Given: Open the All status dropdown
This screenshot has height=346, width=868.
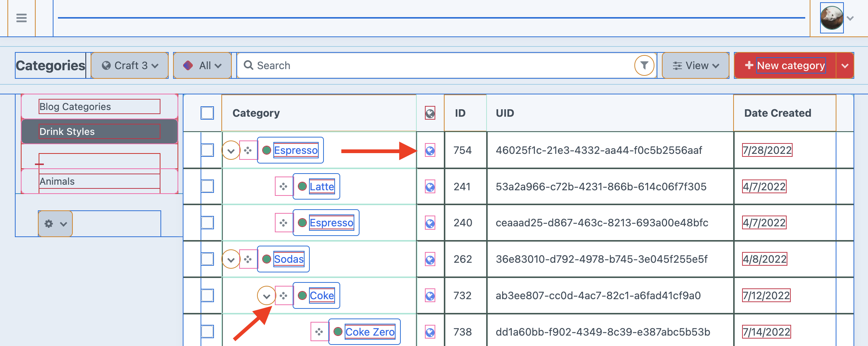Looking at the screenshot, I should (202, 65).
